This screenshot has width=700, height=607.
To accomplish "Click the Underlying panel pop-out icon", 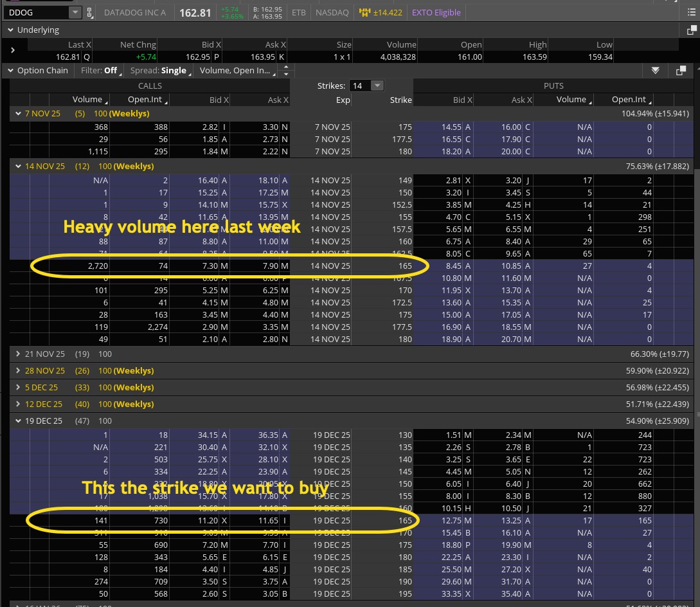I will 692,30.
